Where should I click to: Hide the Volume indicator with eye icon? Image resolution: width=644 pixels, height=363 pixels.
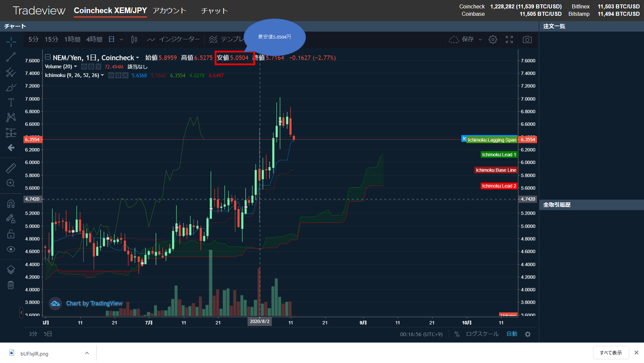[84, 66]
